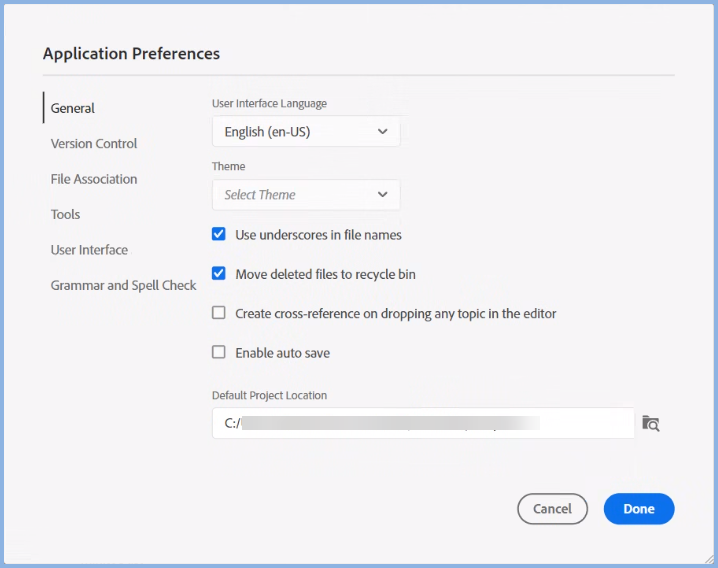Image resolution: width=718 pixels, height=568 pixels.
Task: Open the User Interface sidebar section
Action: [89, 250]
